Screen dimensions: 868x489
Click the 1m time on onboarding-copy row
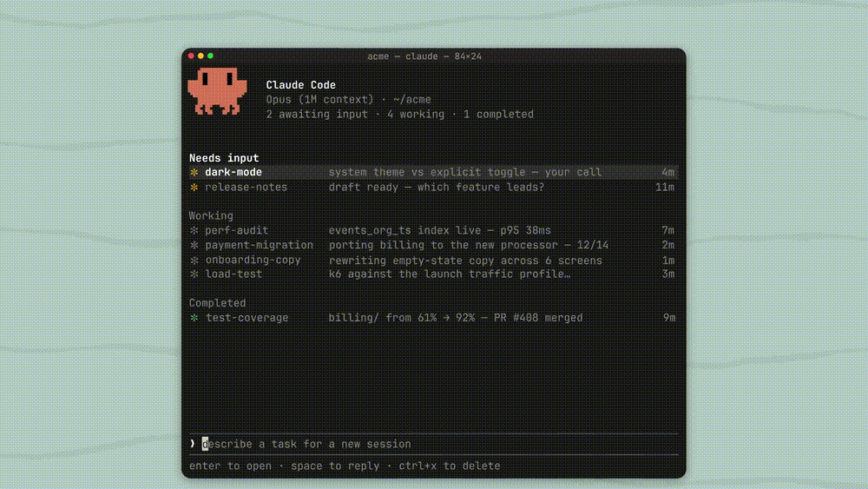668,261
